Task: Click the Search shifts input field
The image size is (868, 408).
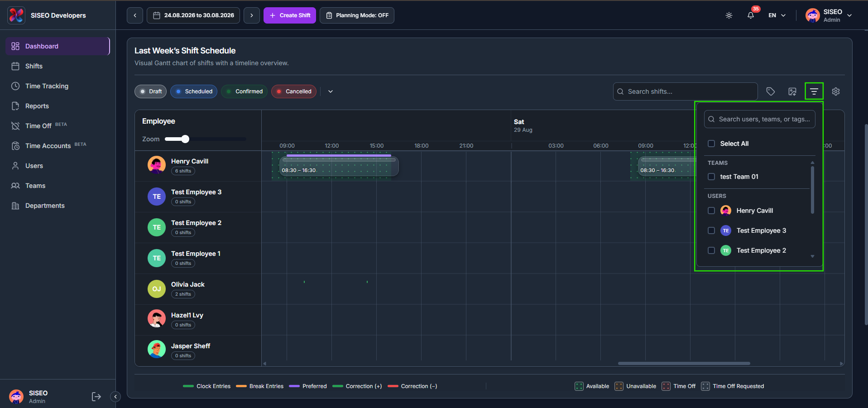Action: click(685, 91)
